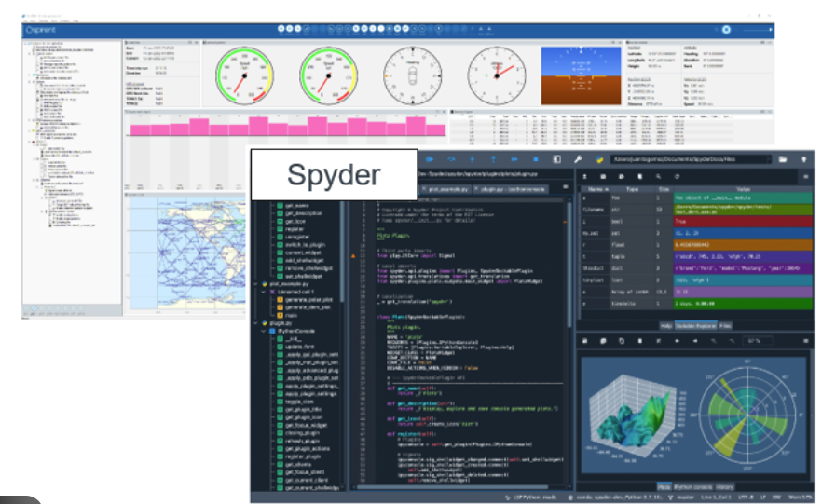Select the Files tab beside Variable Explorer

(725, 327)
